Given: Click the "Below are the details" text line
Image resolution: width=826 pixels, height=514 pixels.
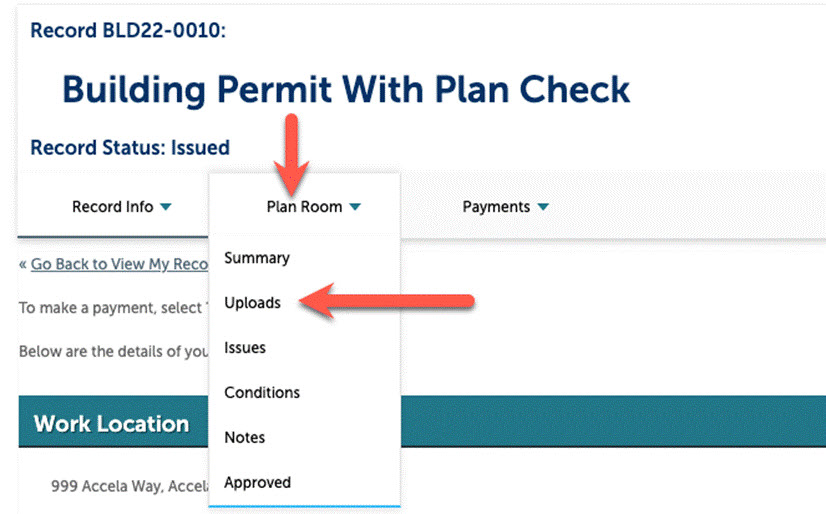Looking at the screenshot, I should [112, 352].
